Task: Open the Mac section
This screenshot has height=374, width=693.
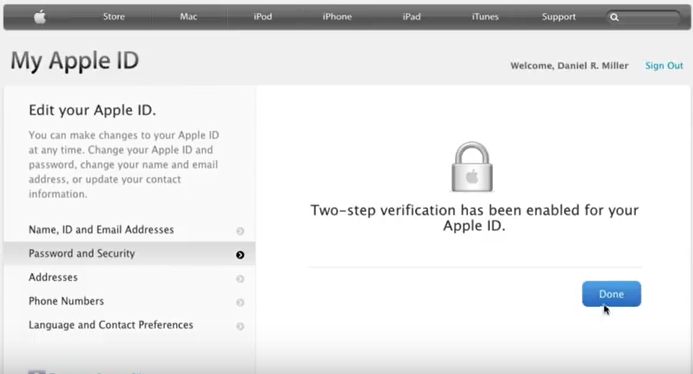Action: click(x=188, y=17)
